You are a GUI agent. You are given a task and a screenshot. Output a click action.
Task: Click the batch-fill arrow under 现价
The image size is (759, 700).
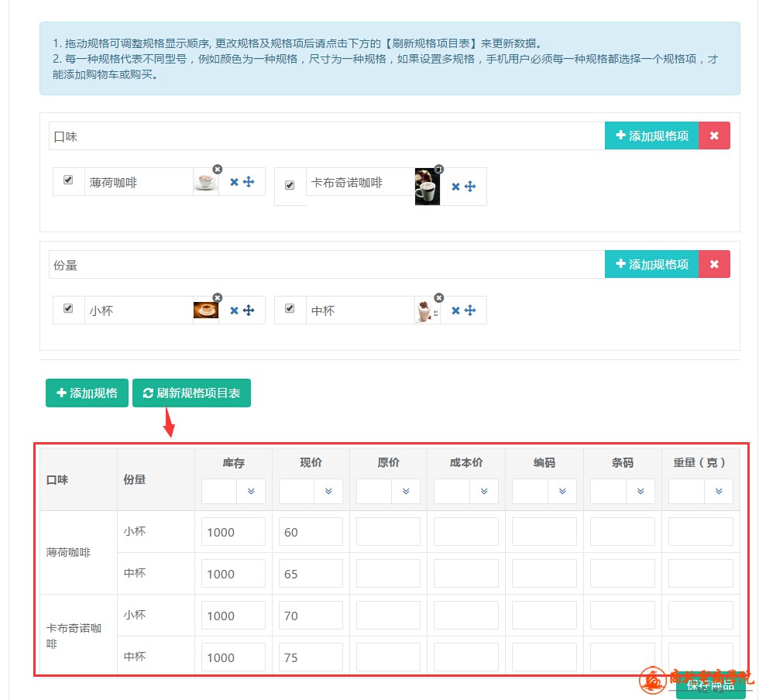[x=328, y=491]
